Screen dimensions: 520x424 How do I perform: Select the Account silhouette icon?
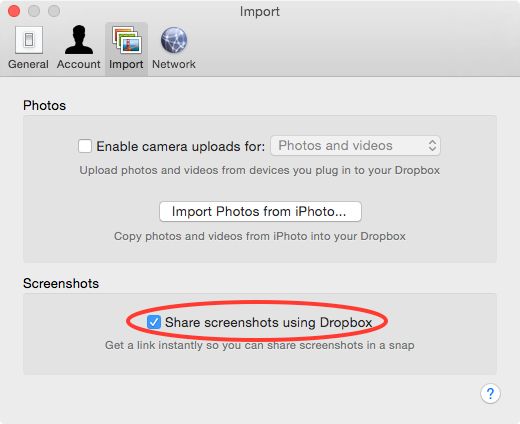[79, 39]
